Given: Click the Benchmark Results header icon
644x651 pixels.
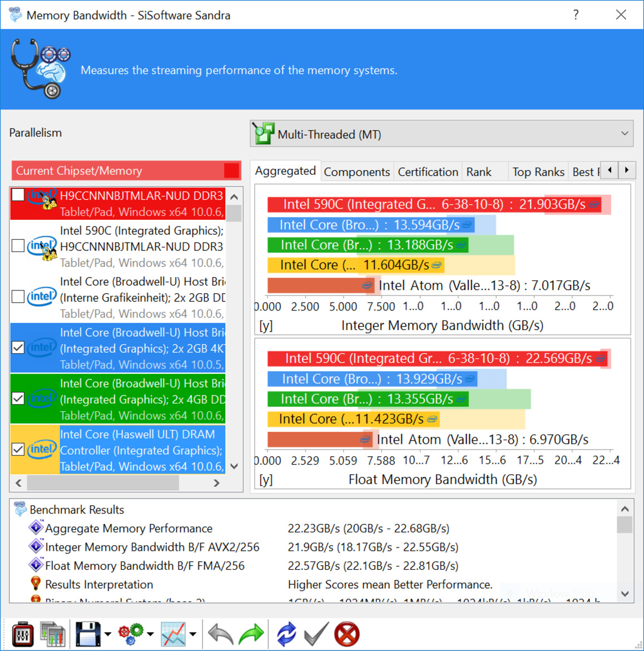Looking at the screenshot, I should 21,509.
